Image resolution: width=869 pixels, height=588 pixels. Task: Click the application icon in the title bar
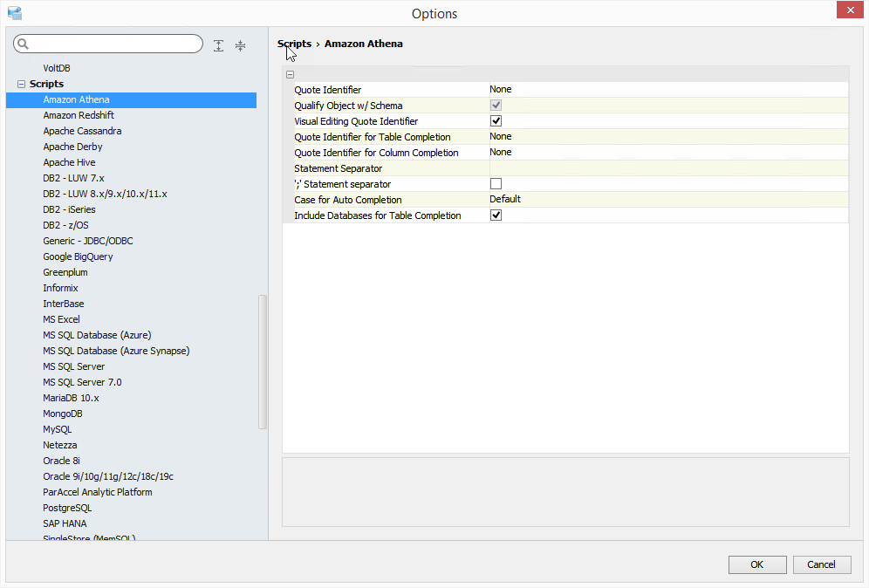[x=14, y=13]
